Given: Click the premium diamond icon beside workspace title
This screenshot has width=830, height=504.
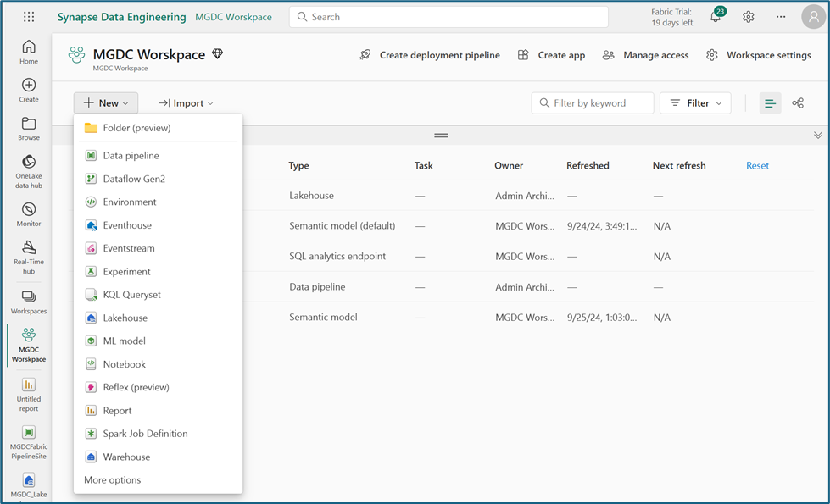Looking at the screenshot, I should tap(218, 53).
